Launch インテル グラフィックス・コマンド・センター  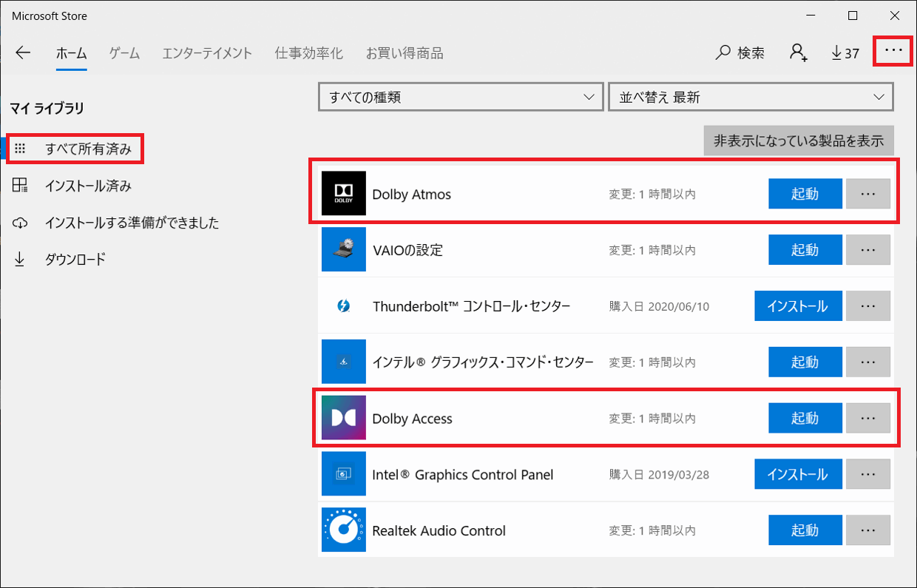[805, 362]
